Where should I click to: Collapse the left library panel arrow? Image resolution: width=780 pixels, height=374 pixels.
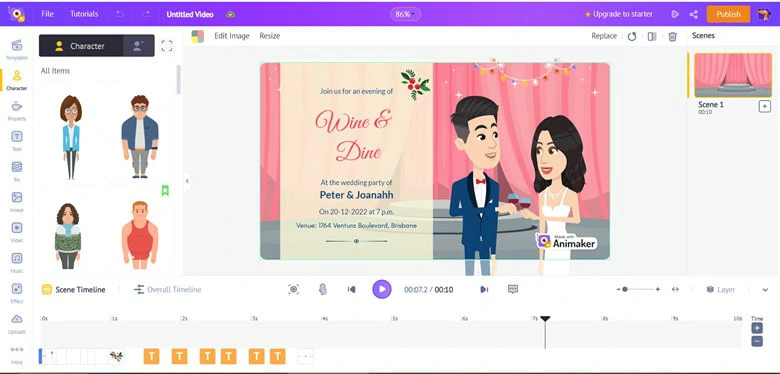[187, 181]
